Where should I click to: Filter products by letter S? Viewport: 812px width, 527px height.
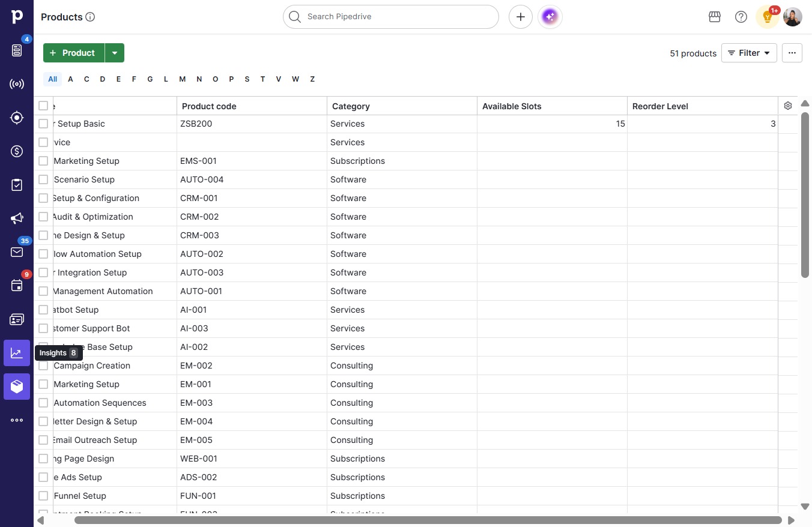click(247, 79)
